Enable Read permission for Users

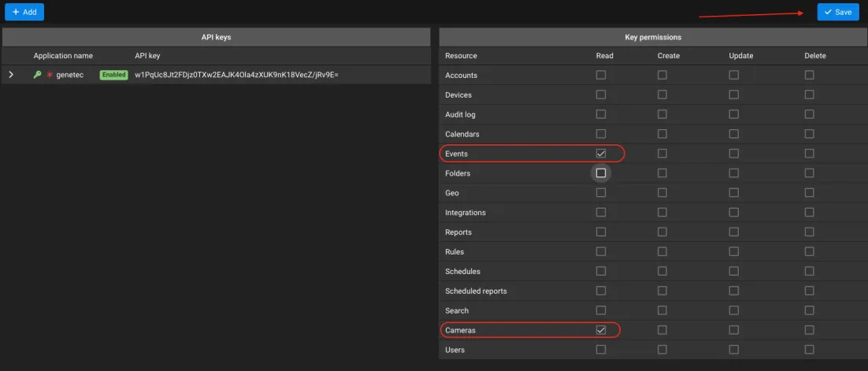point(601,350)
